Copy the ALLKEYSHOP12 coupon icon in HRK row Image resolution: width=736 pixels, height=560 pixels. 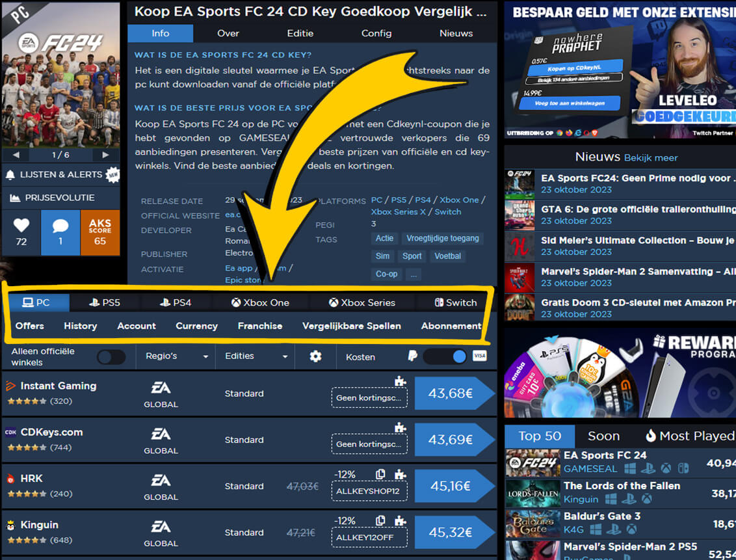[x=380, y=474]
